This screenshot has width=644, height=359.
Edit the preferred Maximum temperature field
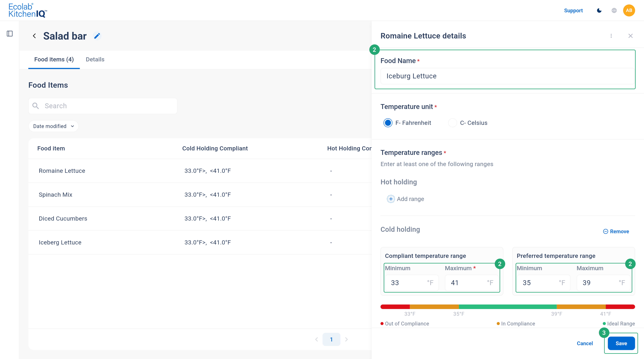tap(603, 283)
